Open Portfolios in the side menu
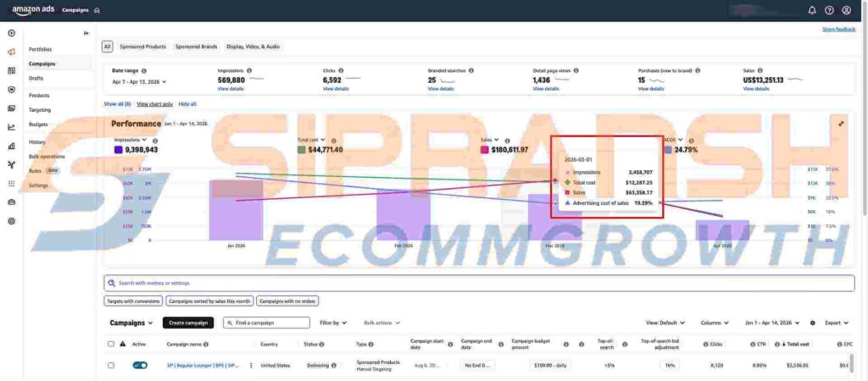 click(x=41, y=50)
